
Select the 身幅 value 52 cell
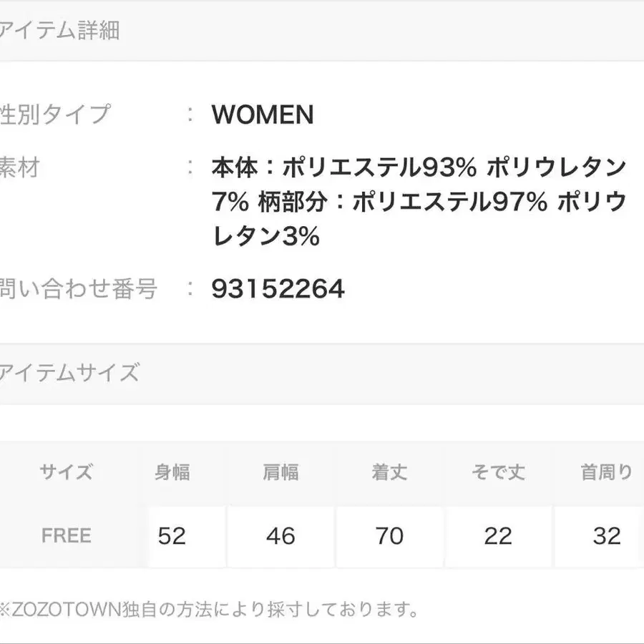click(x=172, y=536)
